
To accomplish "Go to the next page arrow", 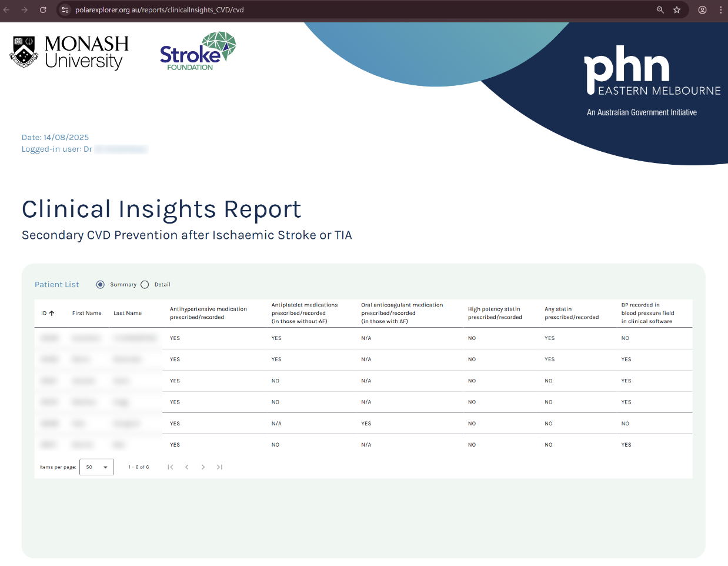I will point(203,467).
